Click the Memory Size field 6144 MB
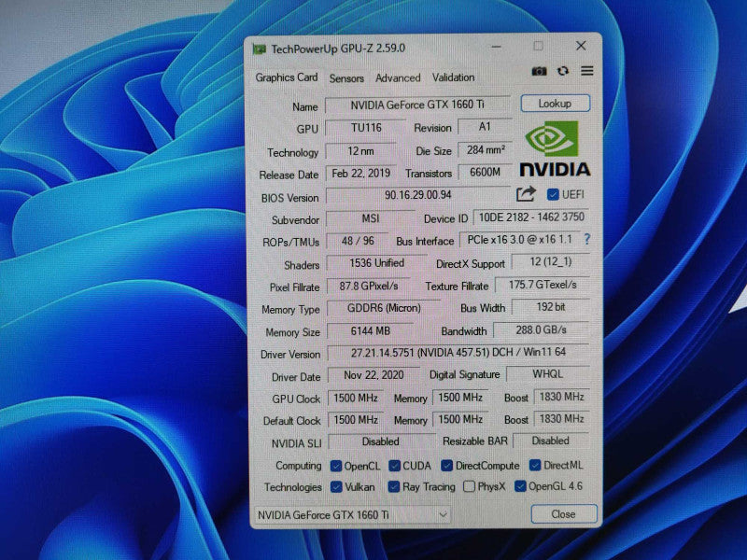The image size is (747, 560). [x=370, y=330]
